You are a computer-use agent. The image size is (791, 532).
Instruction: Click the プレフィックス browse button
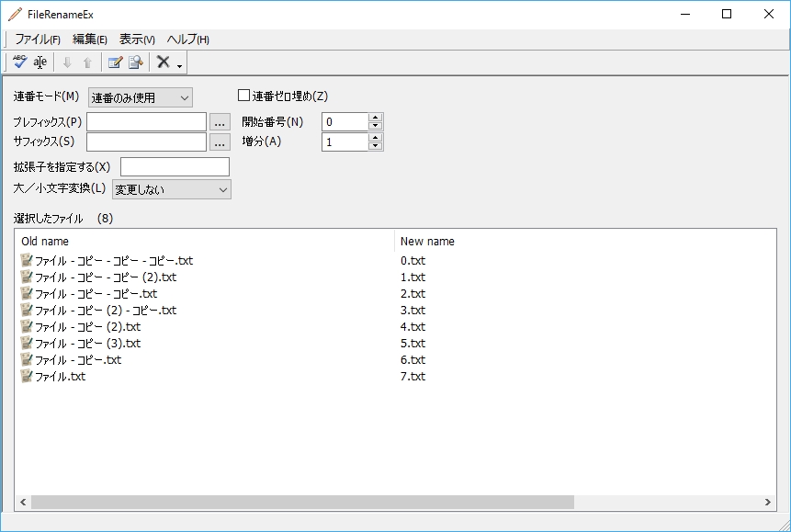218,120
